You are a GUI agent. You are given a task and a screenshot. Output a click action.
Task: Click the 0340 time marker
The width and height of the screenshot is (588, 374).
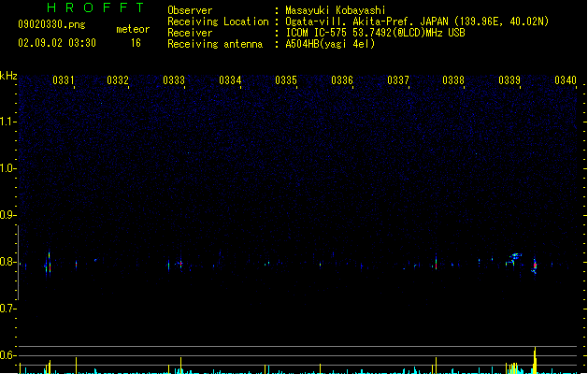pos(566,80)
